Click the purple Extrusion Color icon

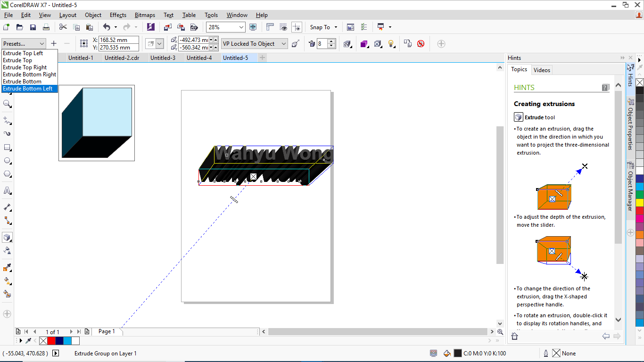[x=364, y=43]
